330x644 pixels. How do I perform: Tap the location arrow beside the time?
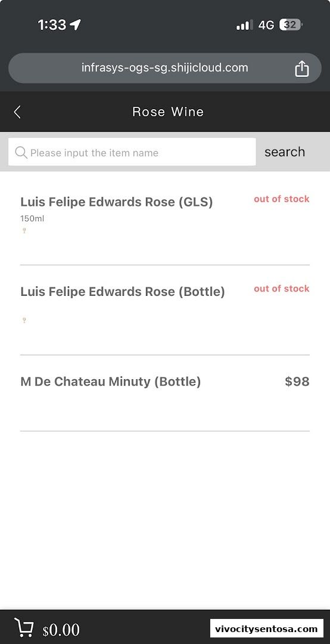pyautogui.click(x=75, y=25)
